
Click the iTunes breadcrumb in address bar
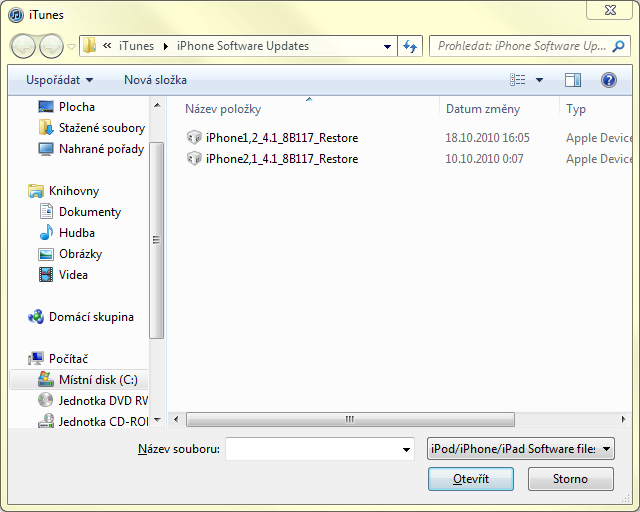(x=136, y=46)
